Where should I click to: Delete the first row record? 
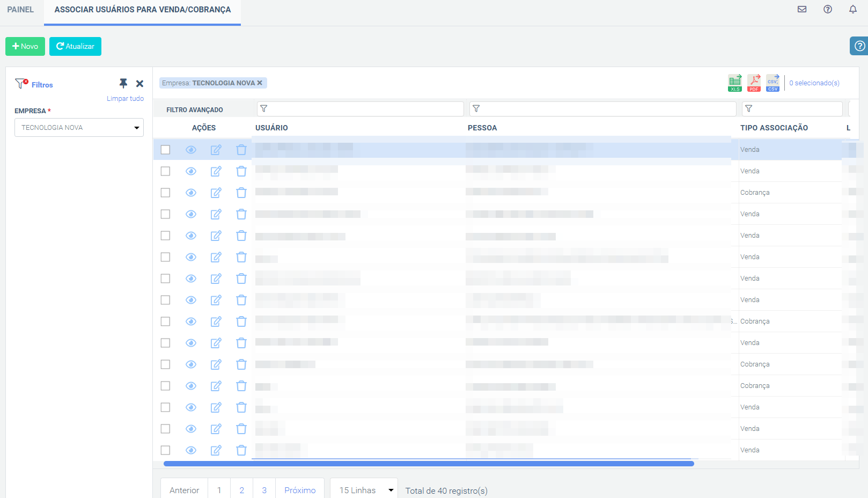coord(241,150)
